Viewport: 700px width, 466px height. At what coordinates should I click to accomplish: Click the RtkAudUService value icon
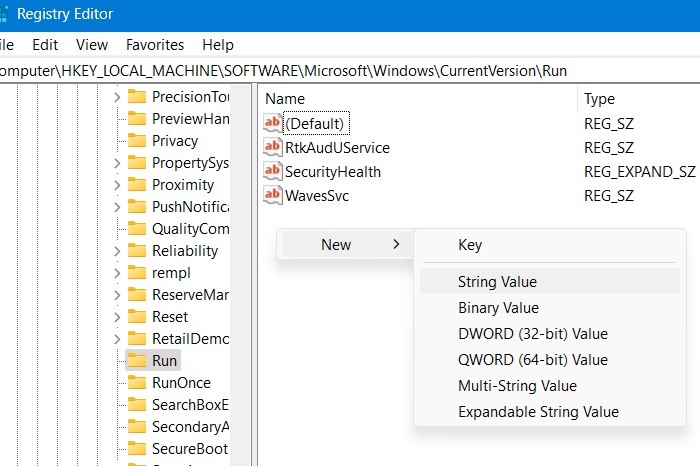point(272,147)
